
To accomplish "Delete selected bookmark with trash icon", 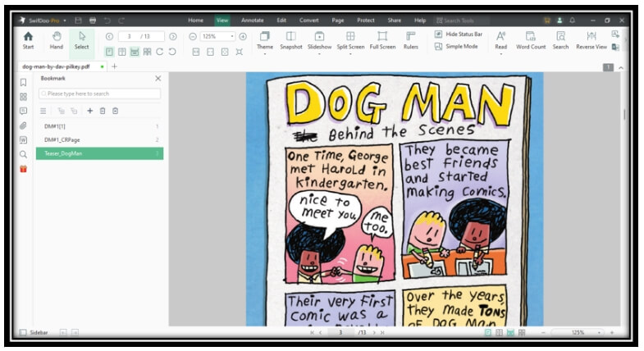I will [x=103, y=111].
